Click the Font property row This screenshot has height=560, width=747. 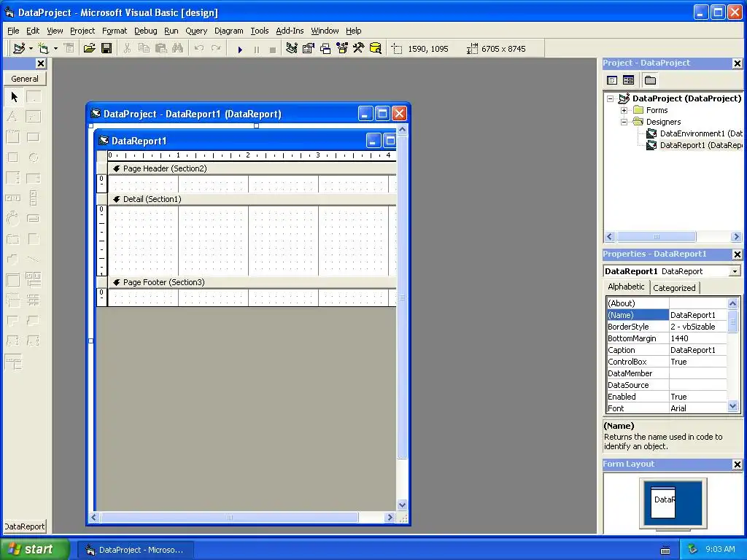(667, 408)
